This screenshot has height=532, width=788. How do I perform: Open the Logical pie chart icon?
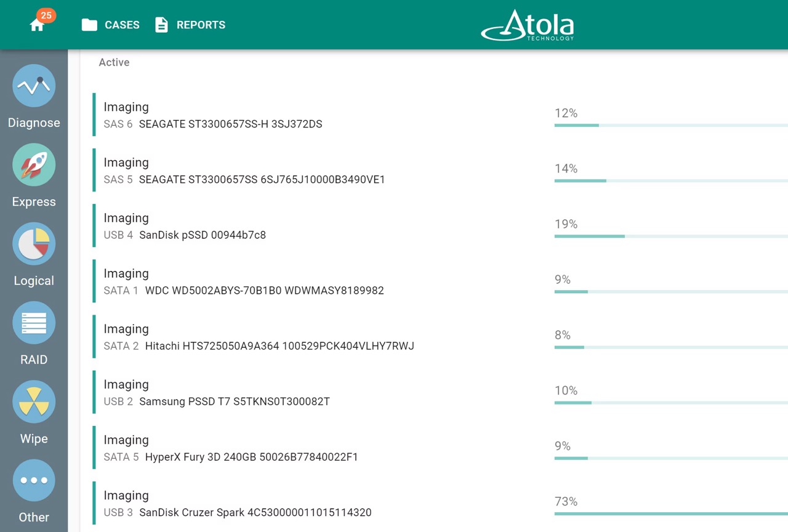click(34, 244)
